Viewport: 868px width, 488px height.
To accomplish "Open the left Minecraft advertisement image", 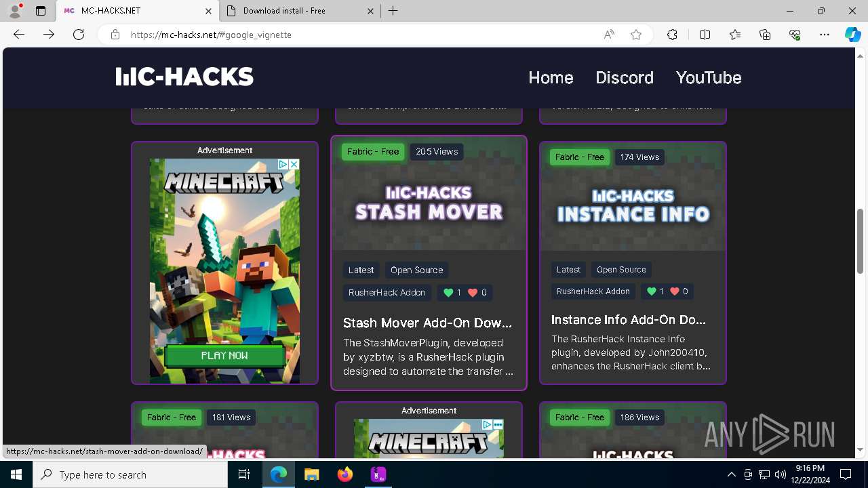I will coord(224,271).
